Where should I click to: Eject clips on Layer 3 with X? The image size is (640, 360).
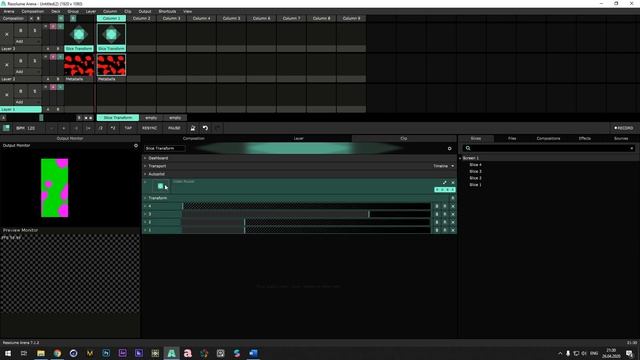[x=7, y=34]
